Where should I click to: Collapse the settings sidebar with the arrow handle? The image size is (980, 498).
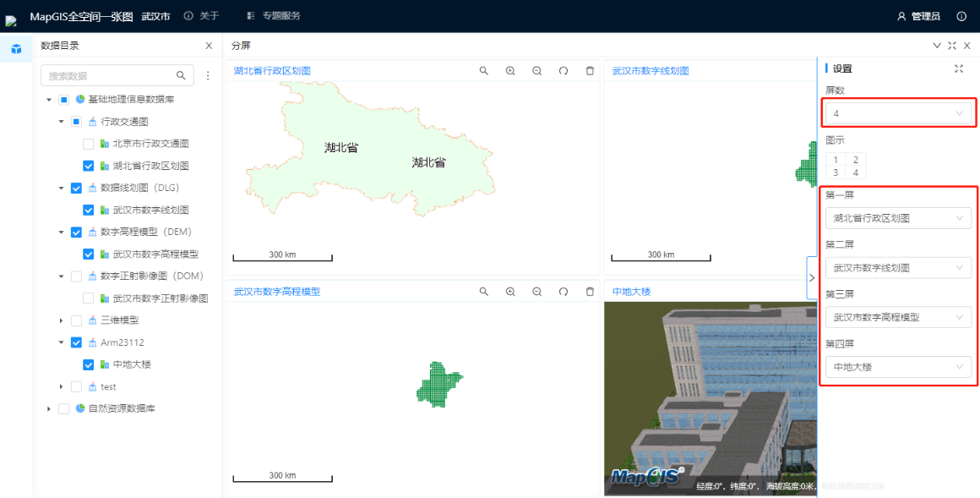tap(812, 278)
